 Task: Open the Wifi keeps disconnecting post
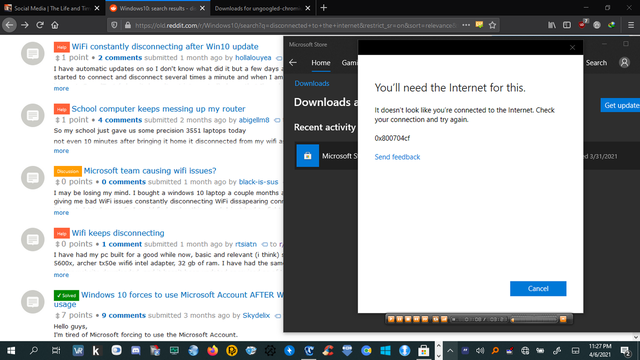[118, 233]
